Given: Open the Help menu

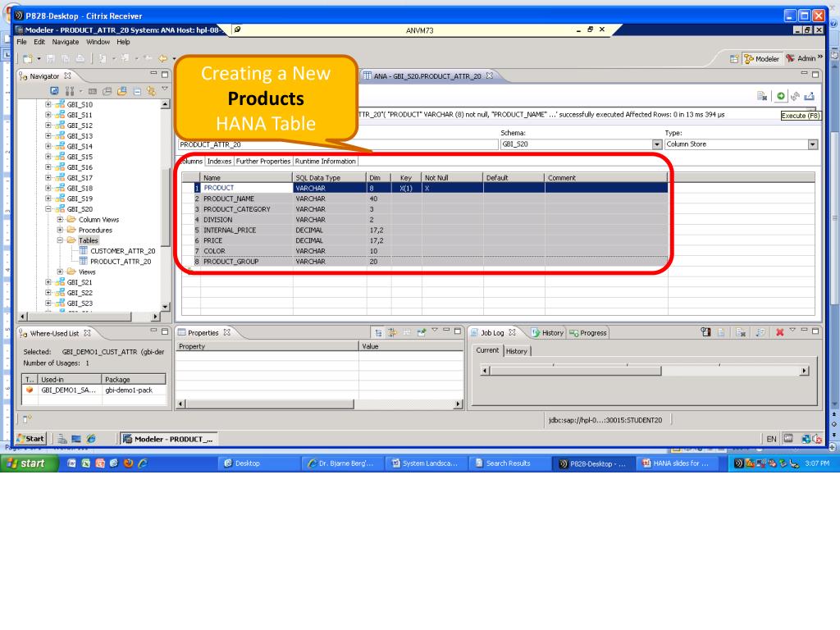Looking at the screenshot, I should pos(123,42).
